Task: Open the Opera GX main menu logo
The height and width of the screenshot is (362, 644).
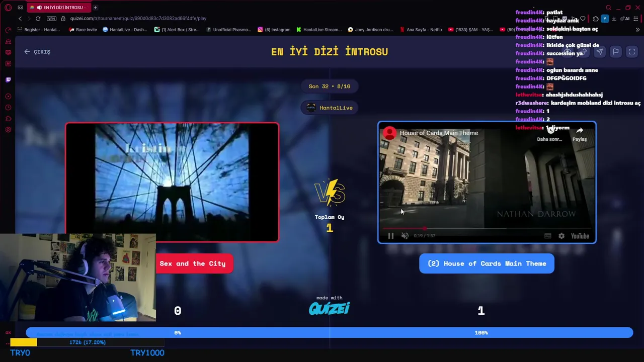Action: click(8, 8)
